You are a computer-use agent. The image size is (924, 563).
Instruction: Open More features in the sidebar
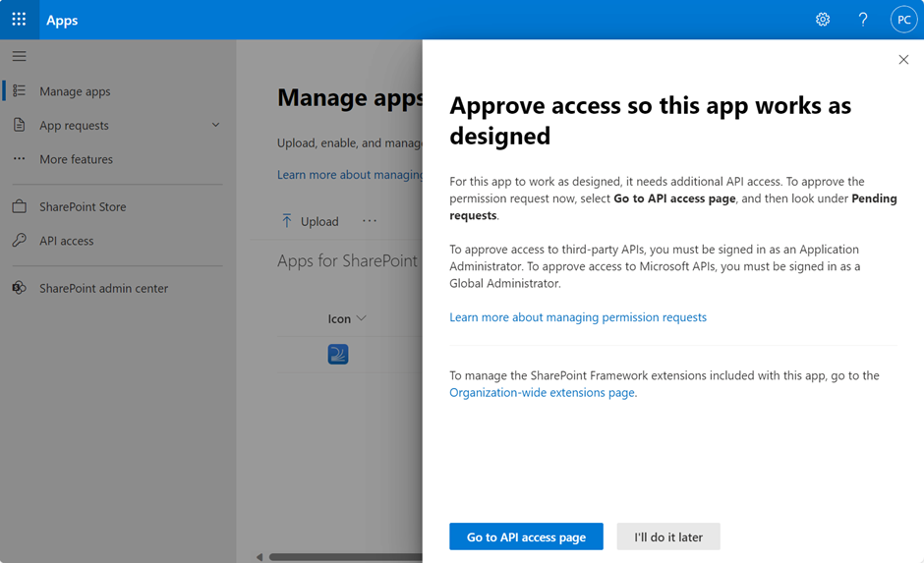coord(76,159)
